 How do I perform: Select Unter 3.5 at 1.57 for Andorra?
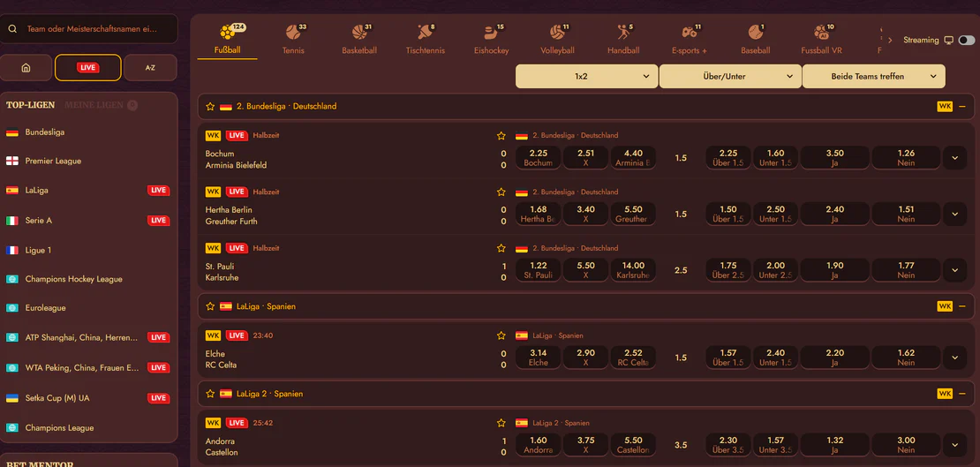click(776, 445)
